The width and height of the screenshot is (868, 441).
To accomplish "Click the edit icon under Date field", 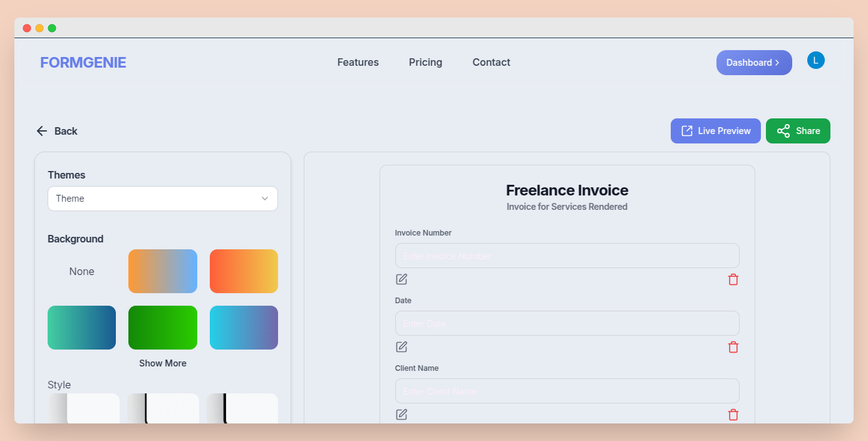I will [401, 347].
